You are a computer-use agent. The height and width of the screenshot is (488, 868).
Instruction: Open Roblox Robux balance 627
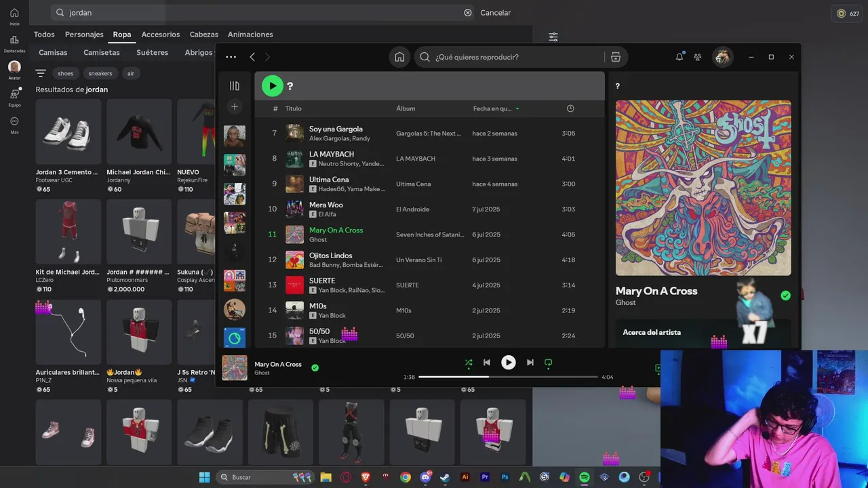click(848, 13)
